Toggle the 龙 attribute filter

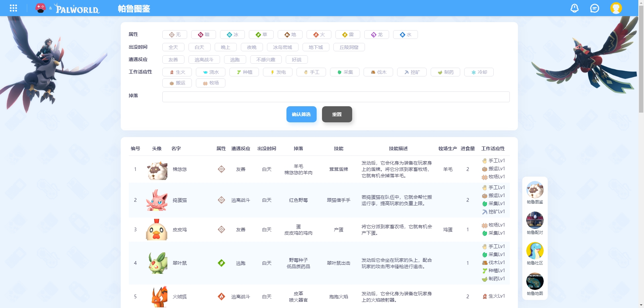point(377,35)
